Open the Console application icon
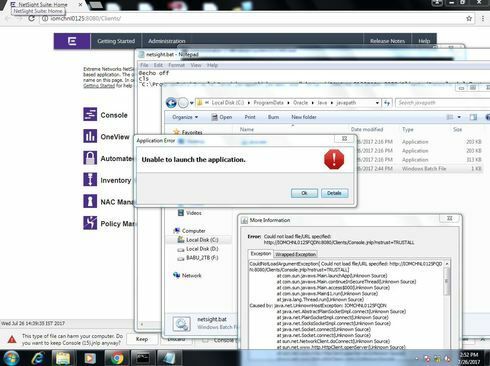Image resolution: width=490 pixels, height=366 pixels. [x=90, y=114]
